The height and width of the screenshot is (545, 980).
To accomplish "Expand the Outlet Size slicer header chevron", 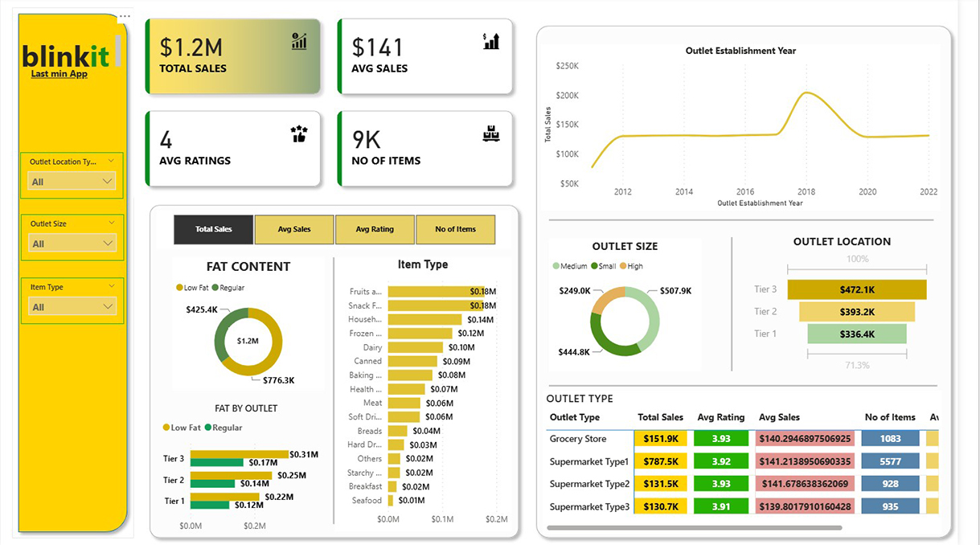I will pos(111,223).
